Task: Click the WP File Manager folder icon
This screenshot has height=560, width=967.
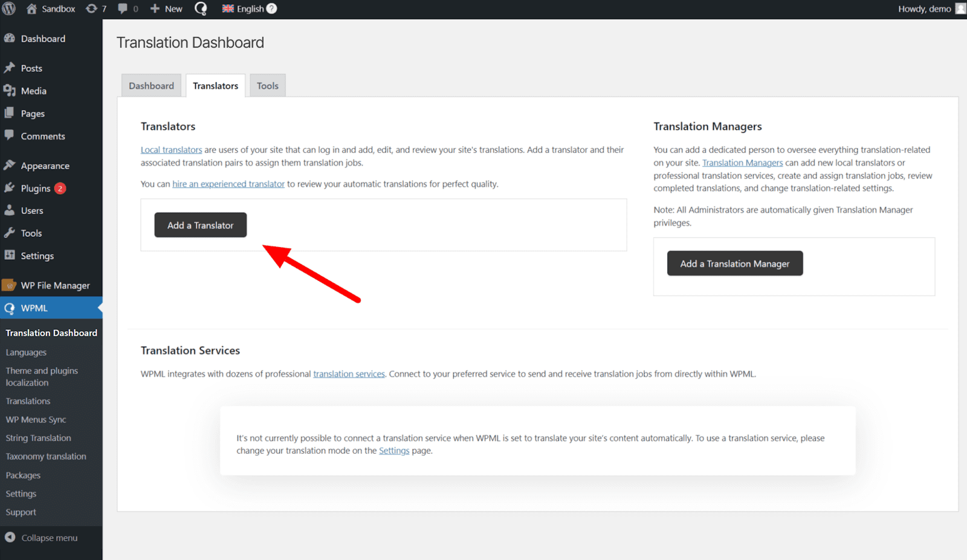Action: 9,285
